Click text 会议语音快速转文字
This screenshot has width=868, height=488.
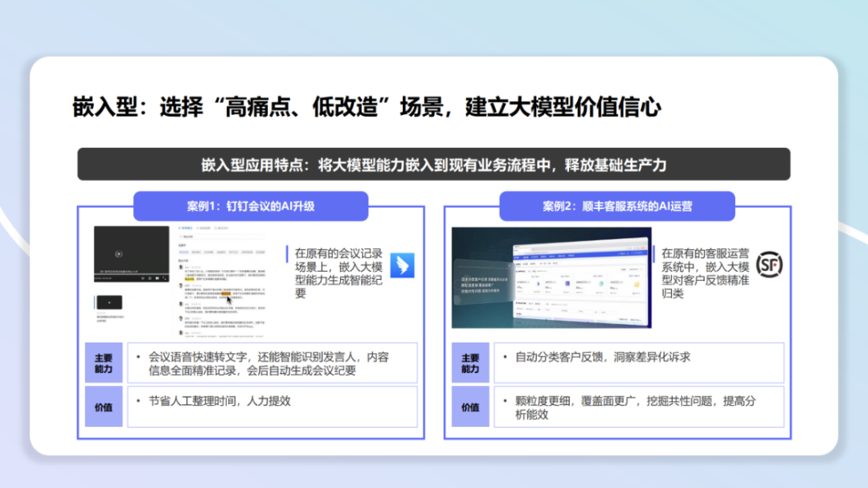[198, 357]
